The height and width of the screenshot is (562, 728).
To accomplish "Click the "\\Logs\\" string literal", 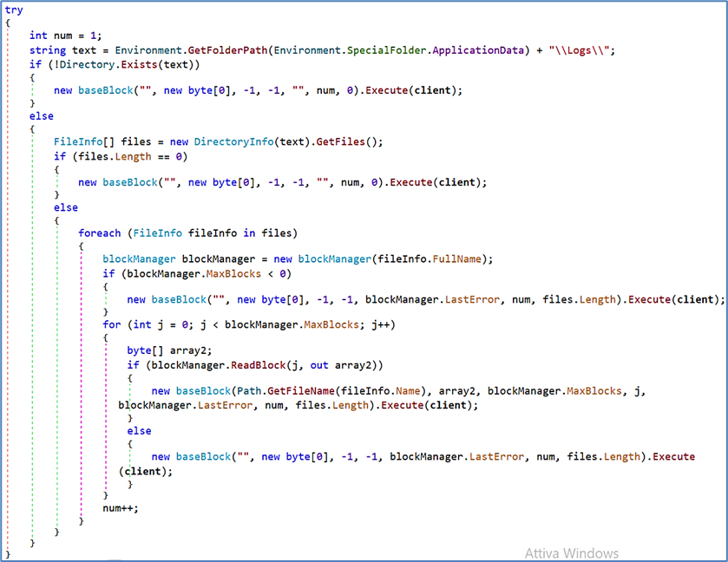I will coord(579,50).
